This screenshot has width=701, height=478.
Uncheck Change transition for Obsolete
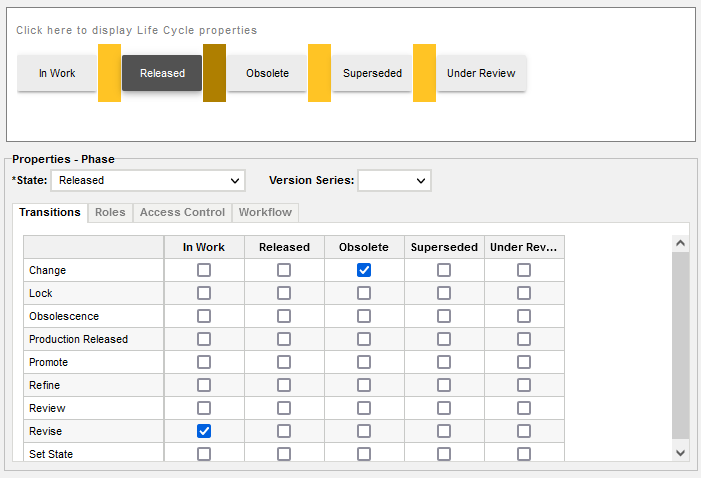pos(364,270)
